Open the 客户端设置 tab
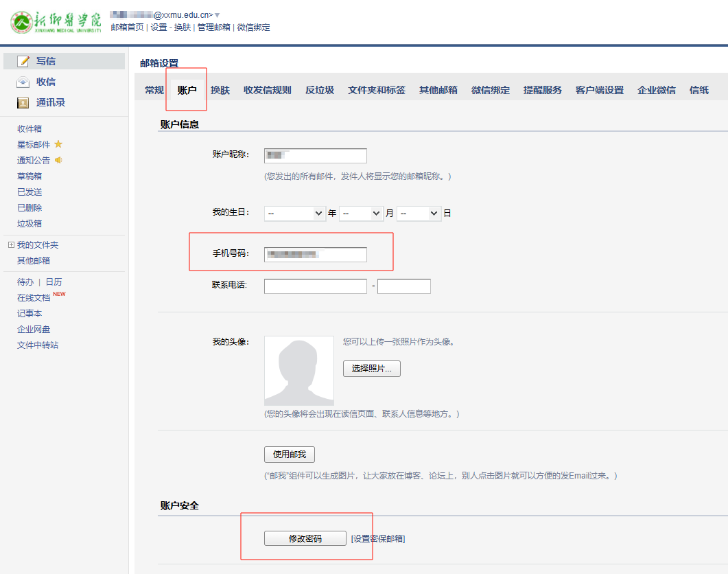The width and height of the screenshot is (728, 574). pos(599,90)
